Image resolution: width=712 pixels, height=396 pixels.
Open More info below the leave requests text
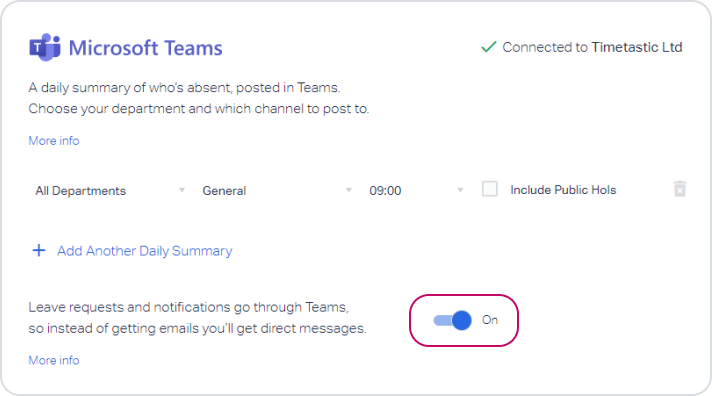(54, 360)
